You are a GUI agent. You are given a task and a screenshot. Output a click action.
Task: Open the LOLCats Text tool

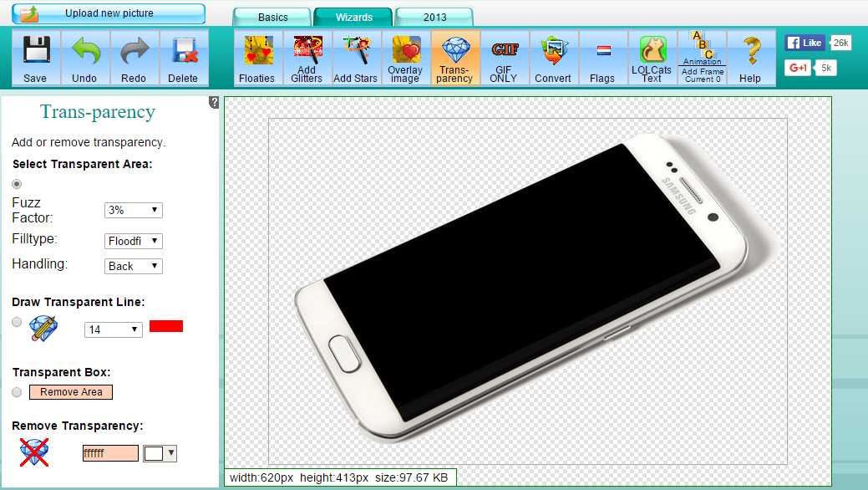click(652, 58)
